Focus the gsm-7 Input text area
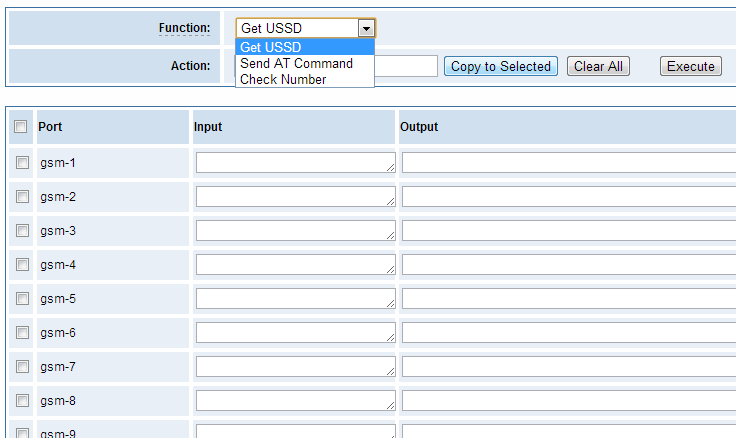The width and height of the screenshot is (736, 438). [295, 366]
